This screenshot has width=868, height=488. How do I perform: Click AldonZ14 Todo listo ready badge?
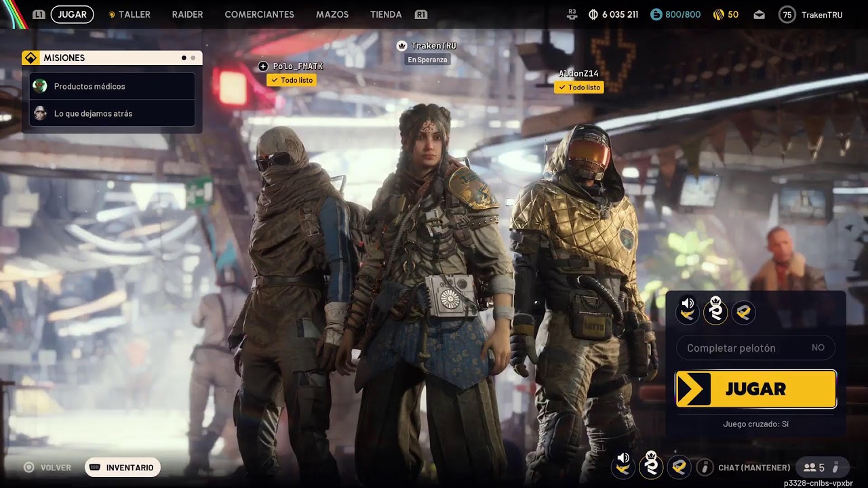578,87
